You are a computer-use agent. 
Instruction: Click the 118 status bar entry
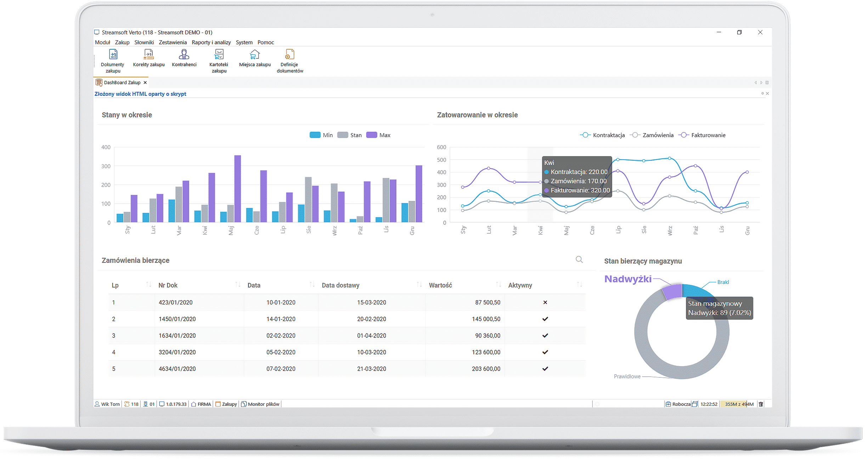tap(131, 404)
